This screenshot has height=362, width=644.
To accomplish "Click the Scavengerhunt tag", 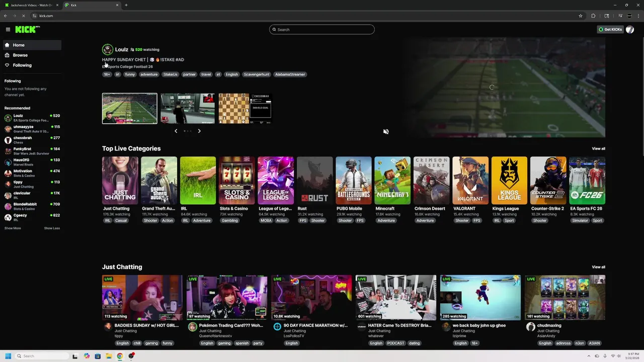I will click(256, 74).
